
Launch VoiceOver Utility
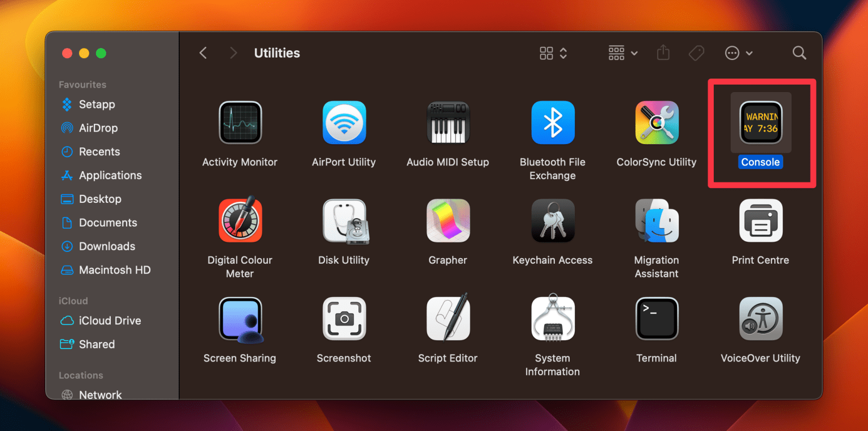tap(760, 318)
